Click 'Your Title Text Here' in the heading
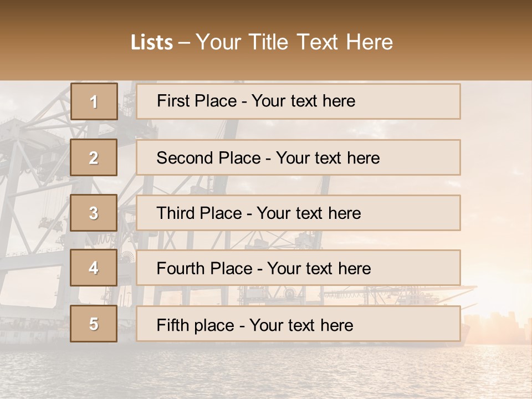The image size is (532, 399). click(x=294, y=42)
